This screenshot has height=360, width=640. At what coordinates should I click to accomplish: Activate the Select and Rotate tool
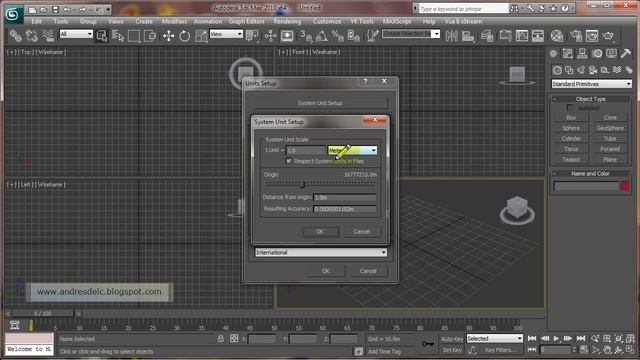[x=184, y=36]
